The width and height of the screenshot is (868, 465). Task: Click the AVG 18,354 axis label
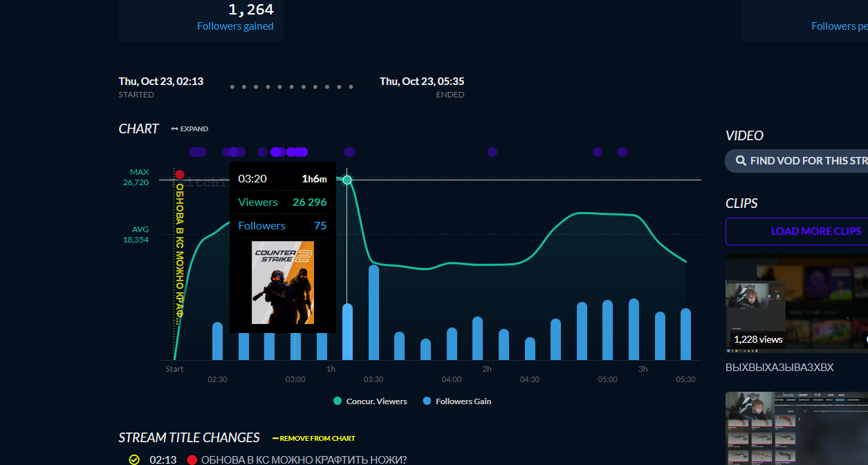[136, 234]
